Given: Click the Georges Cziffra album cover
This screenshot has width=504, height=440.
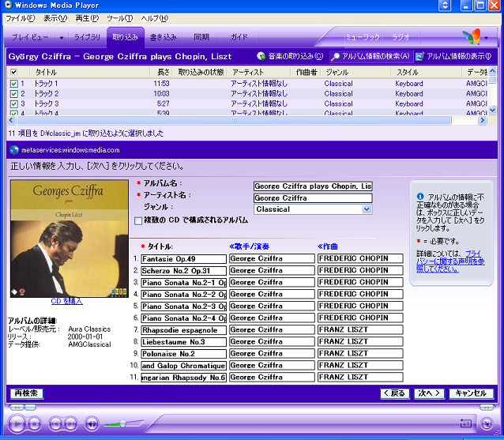Looking at the screenshot, I should pos(70,239).
